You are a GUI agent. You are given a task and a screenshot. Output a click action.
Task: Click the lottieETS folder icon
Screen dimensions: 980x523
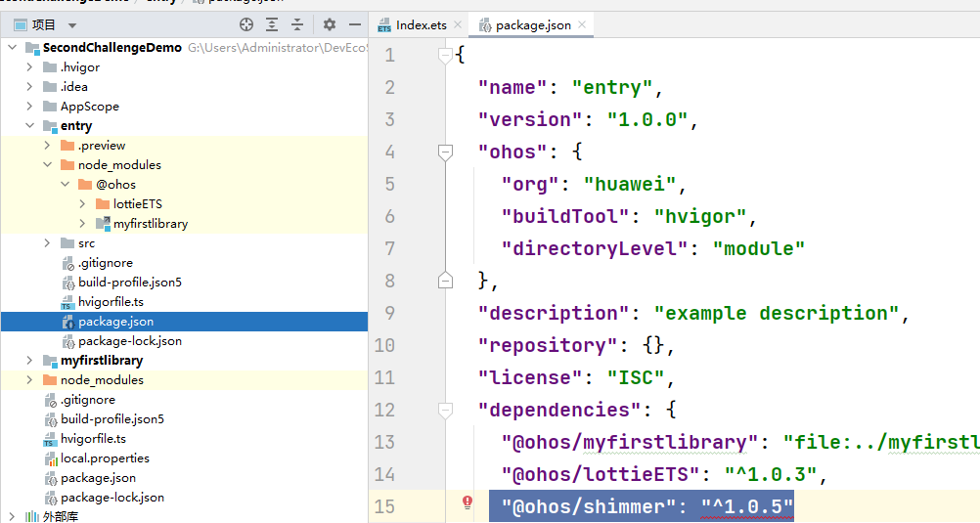click(103, 203)
